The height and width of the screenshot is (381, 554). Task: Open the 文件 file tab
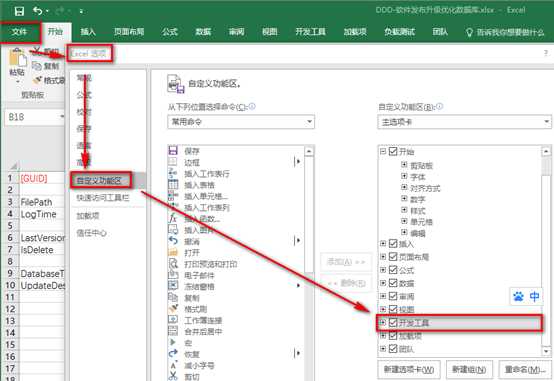[20, 32]
